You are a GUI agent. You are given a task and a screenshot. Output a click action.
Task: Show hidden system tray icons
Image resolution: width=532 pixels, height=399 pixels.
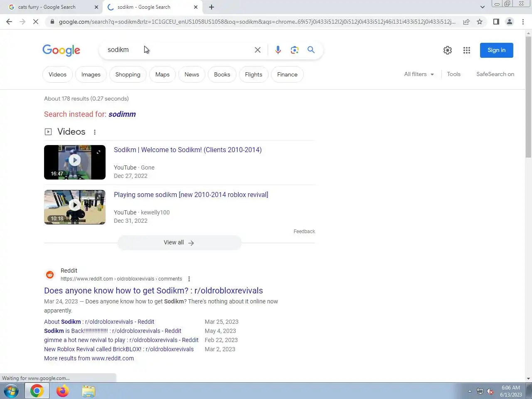470,392
